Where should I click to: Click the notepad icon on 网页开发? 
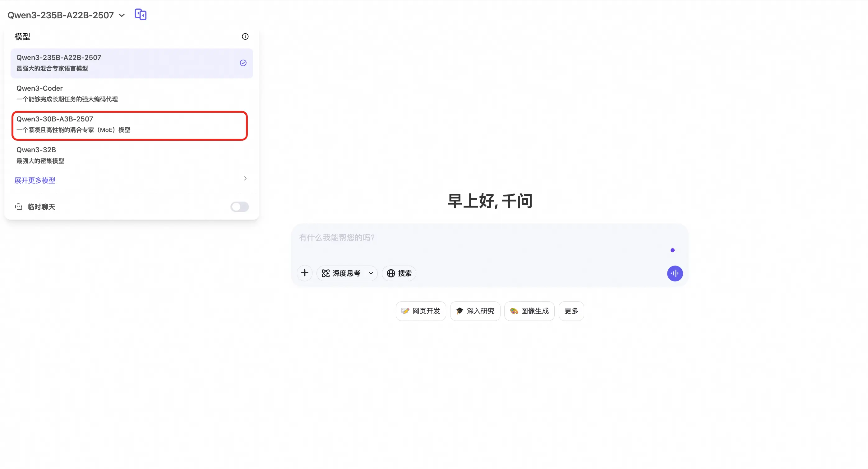tap(405, 311)
